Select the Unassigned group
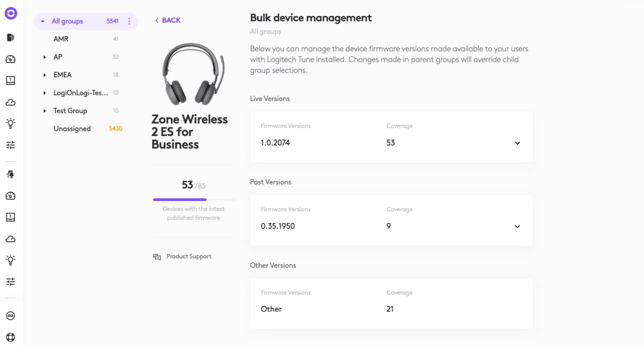The image size is (644, 347). tap(72, 129)
